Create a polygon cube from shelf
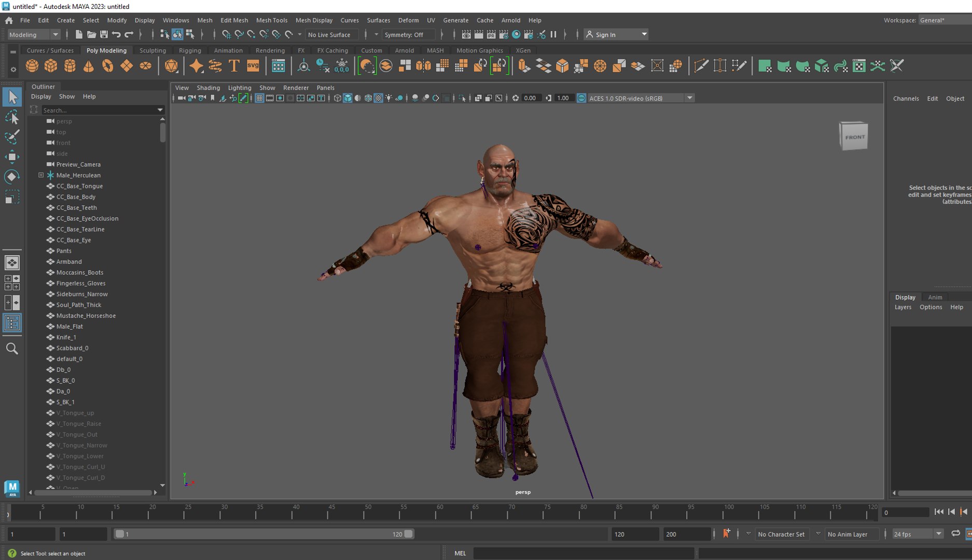 (51, 66)
